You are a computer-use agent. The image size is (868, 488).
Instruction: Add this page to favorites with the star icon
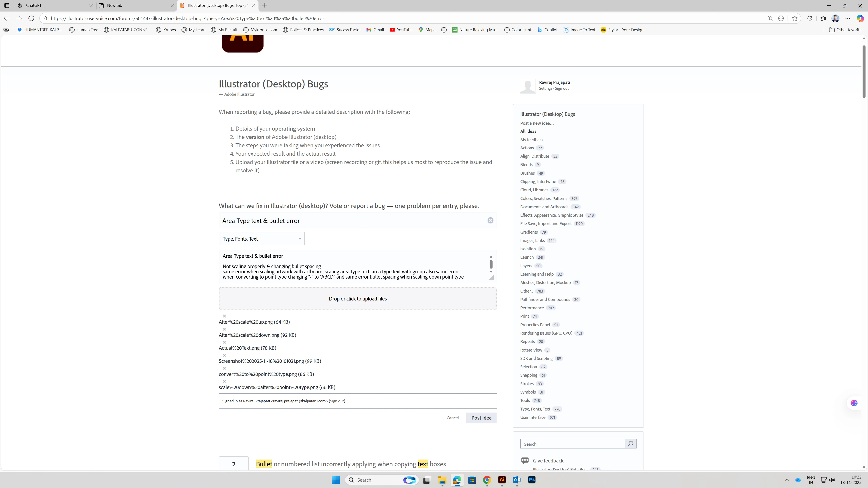[x=795, y=18]
